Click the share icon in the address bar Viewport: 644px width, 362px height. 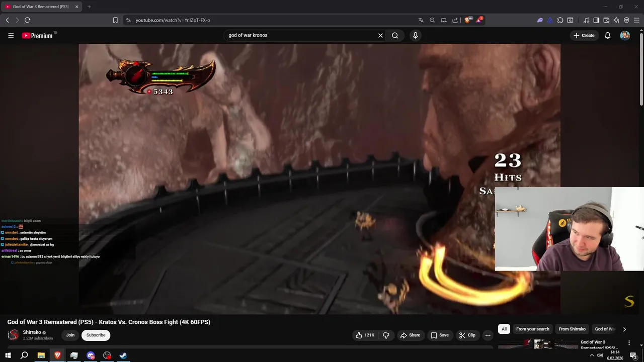[x=455, y=20]
